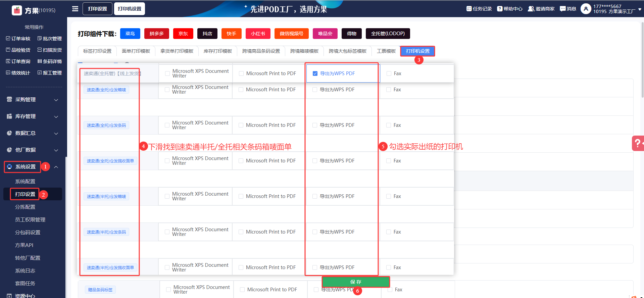Open the account dropdown arrow
Viewport: 644px width, 298px height.
coord(640,9)
